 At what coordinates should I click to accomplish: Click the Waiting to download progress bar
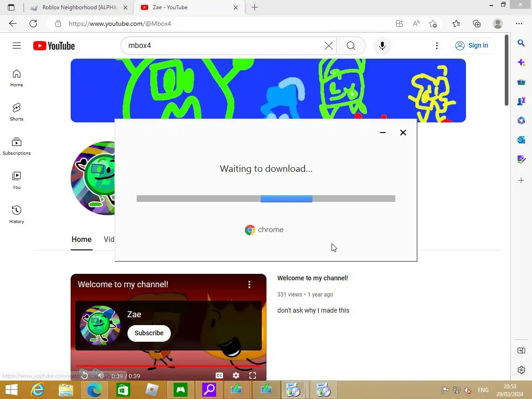266,199
